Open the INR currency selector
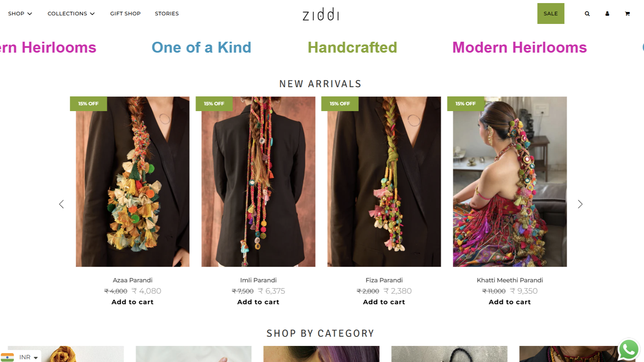 pyautogui.click(x=28, y=357)
